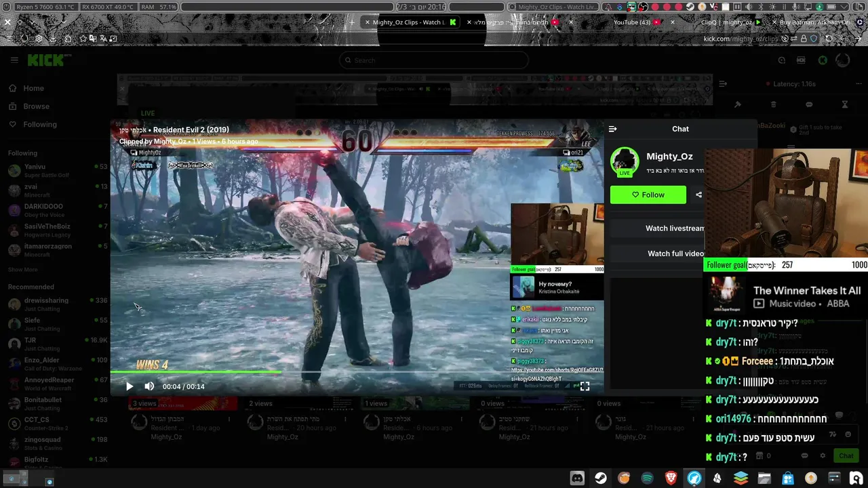Expand following list with Show more
This screenshot has width=868, height=488.
(22, 270)
